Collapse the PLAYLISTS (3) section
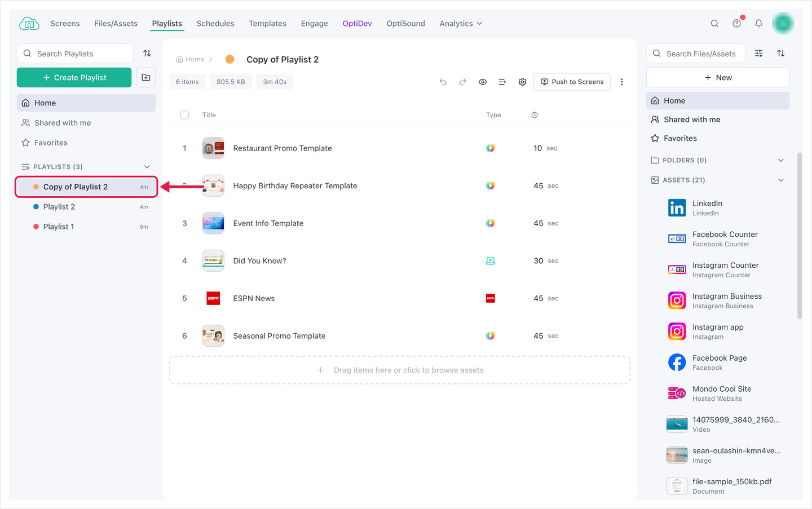812x509 pixels. coord(147,167)
